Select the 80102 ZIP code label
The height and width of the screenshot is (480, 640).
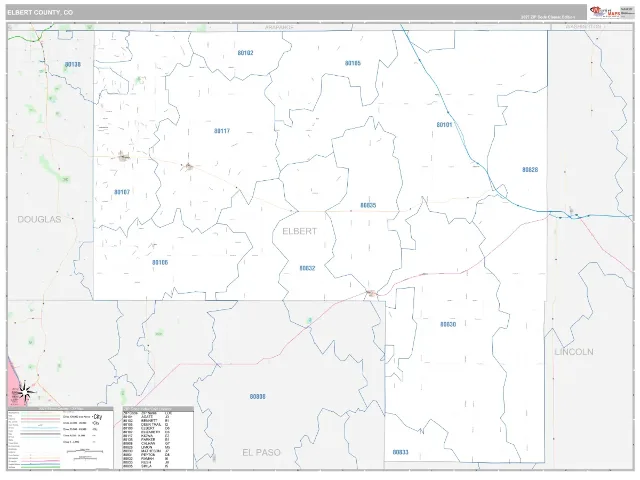[245, 53]
